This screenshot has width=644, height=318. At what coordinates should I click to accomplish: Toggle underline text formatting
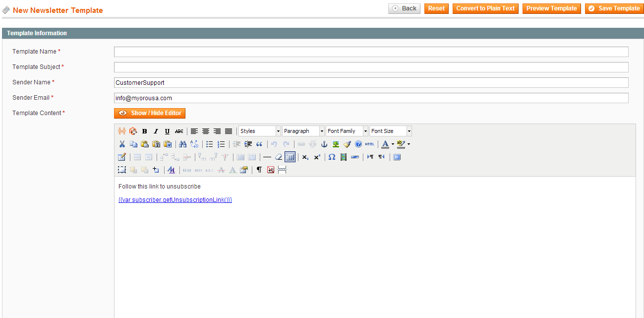point(167,131)
